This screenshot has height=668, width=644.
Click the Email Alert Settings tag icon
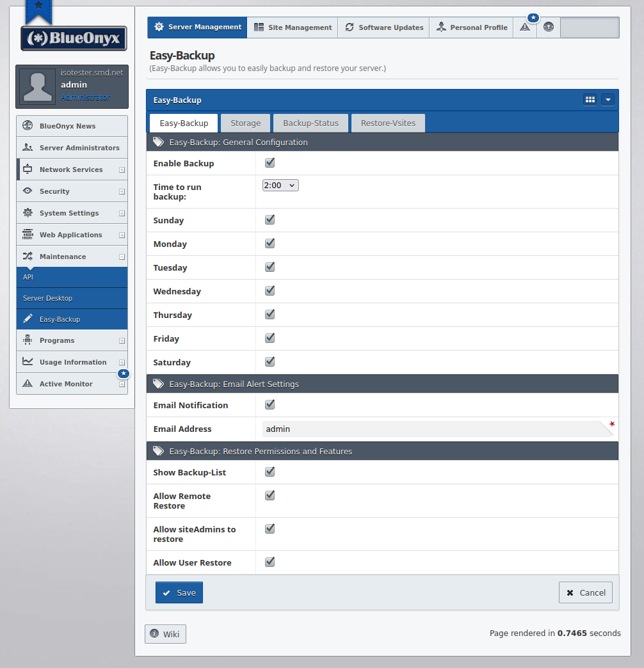[x=159, y=384]
